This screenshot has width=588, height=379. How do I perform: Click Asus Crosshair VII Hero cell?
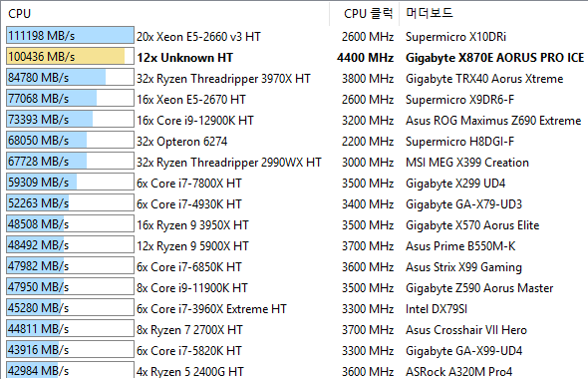[466, 330]
